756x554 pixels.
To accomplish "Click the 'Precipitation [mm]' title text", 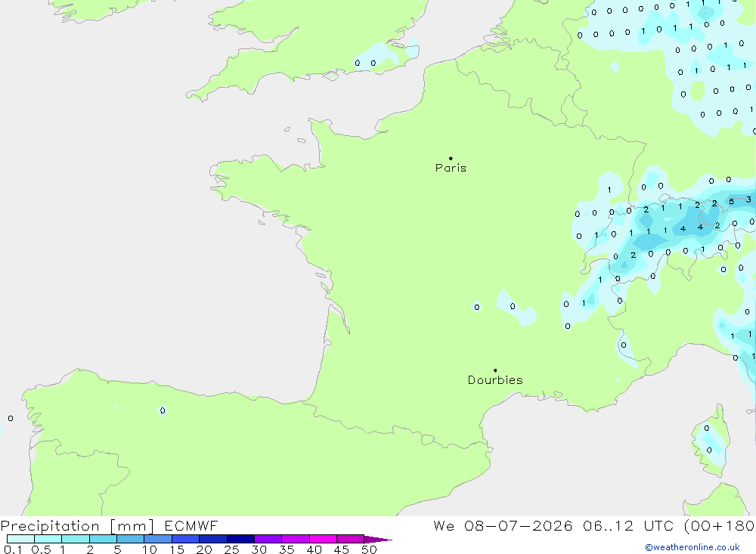I will point(77,526).
